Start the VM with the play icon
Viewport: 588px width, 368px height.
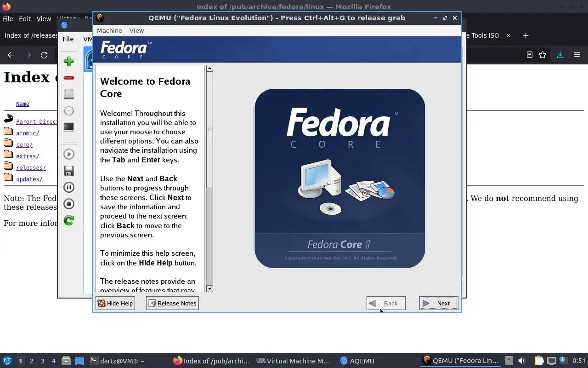pos(69,154)
